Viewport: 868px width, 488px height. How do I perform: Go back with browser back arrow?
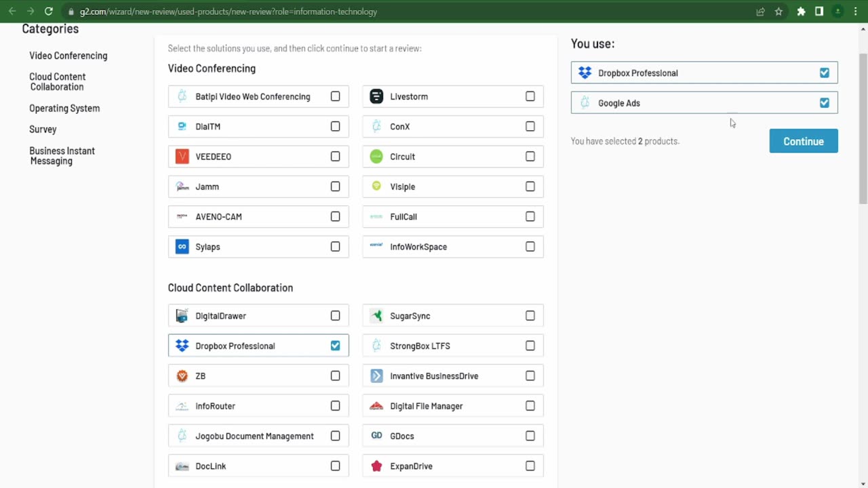pos(12,12)
